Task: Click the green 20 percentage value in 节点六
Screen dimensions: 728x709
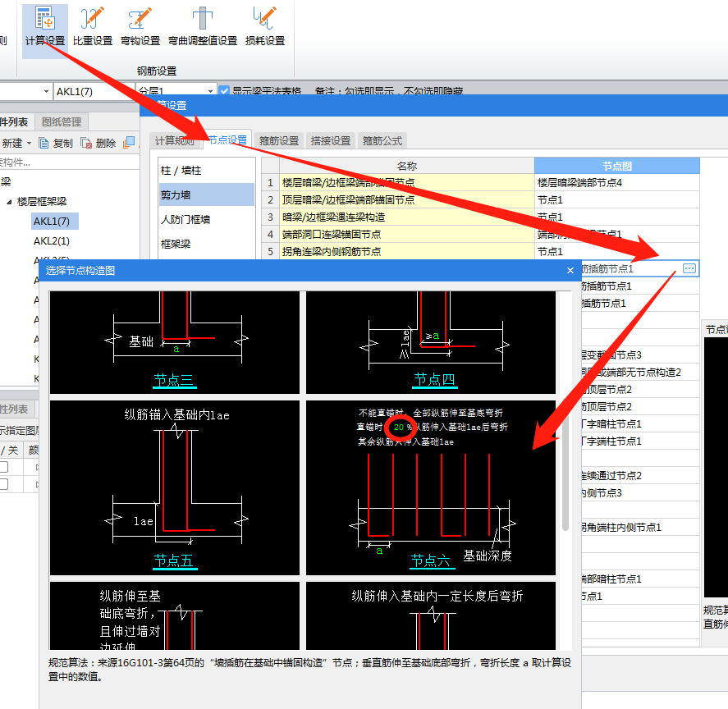Action: click(x=399, y=428)
